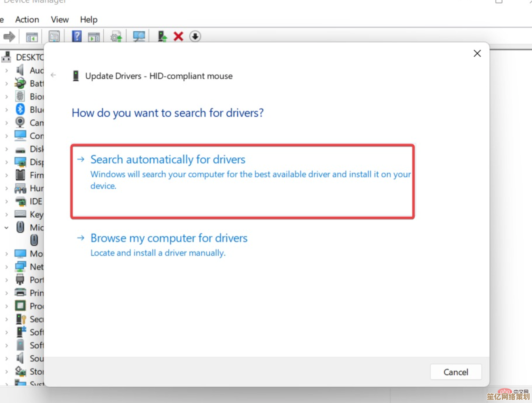The width and height of the screenshot is (532, 403).
Task: Choose Search automatically for drivers
Action: (x=168, y=159)
